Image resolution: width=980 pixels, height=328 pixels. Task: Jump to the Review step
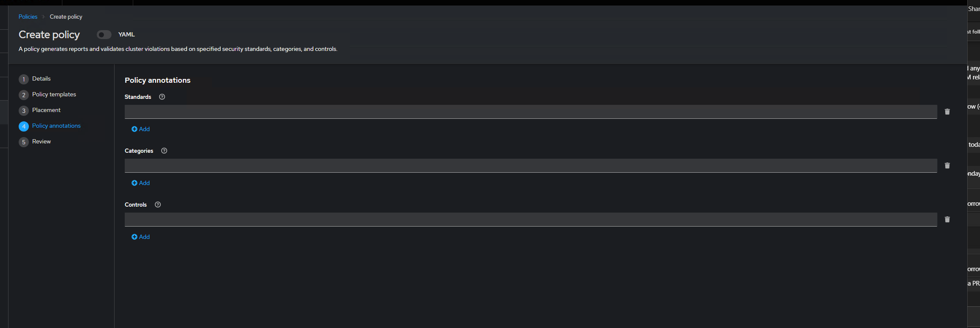click(41, 141)
